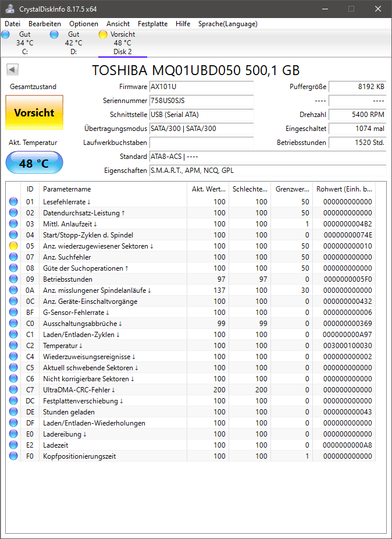Click the Firmware field AX101U

[202, 87]
